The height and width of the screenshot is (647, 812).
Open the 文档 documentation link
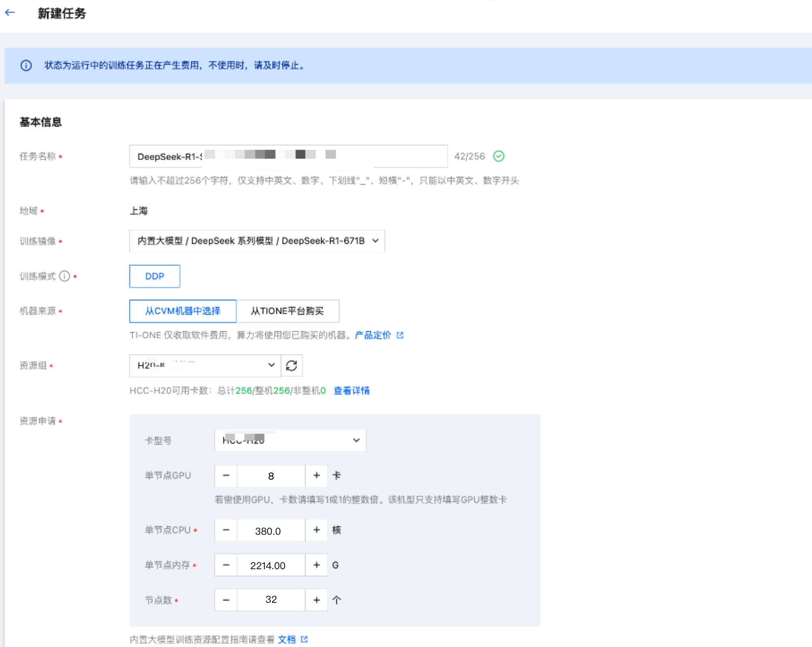point(287,639)
